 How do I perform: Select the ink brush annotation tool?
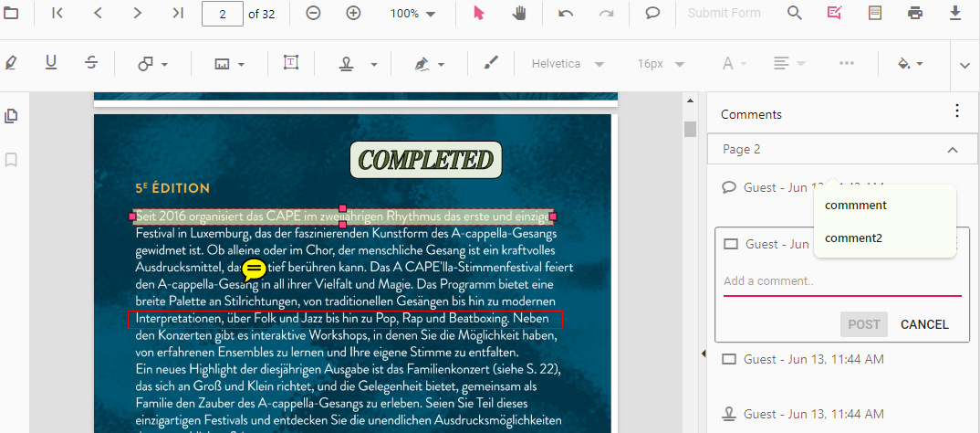(x=491, y=63)
